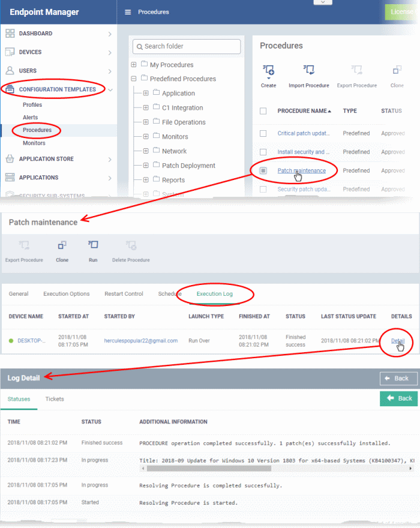Tick the Security patch update checkbox
Image resolution: width=420 pixels, height=528 pixels.
pyautogui.click(x=263, y=189)
